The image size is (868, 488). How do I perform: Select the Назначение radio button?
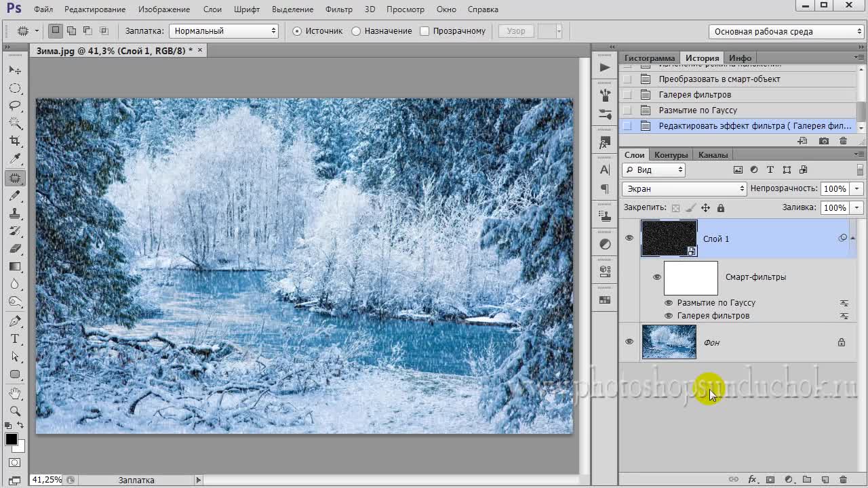pos(356,31)
